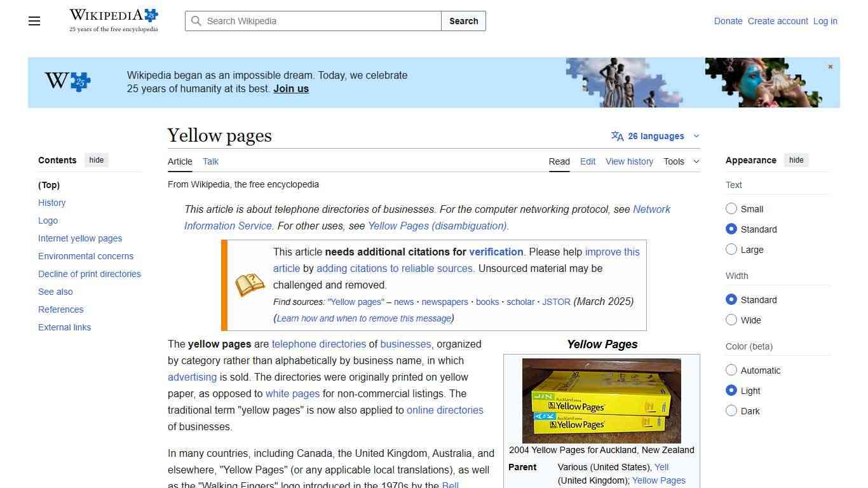The width and height of the screenshot is (868, 488).
Task: Open the 26 languages dropdown
Action: [x=655, y=135]
